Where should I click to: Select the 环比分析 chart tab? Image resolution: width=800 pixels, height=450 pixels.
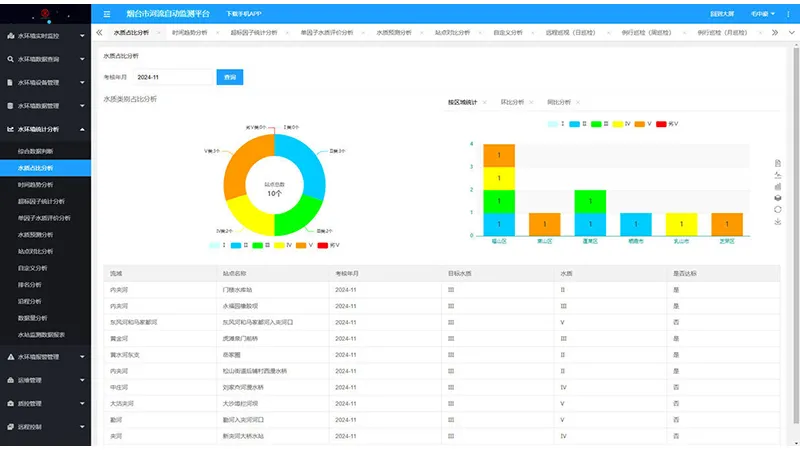(514, 102)
